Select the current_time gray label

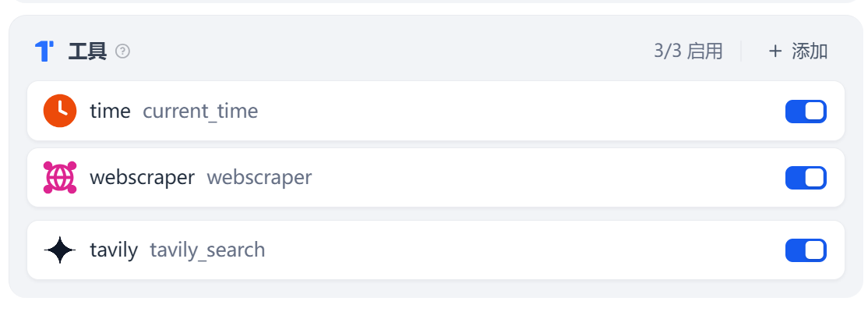pyautogui.click(x=200, y=112)
